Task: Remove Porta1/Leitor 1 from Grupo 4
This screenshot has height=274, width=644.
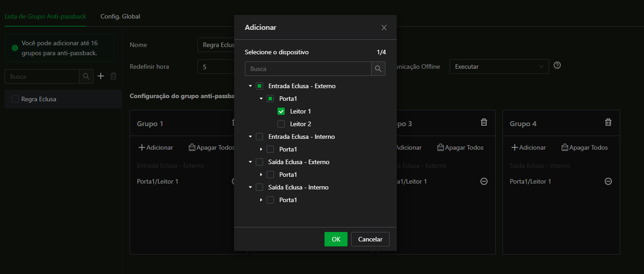Action: (x=608, y=181)
